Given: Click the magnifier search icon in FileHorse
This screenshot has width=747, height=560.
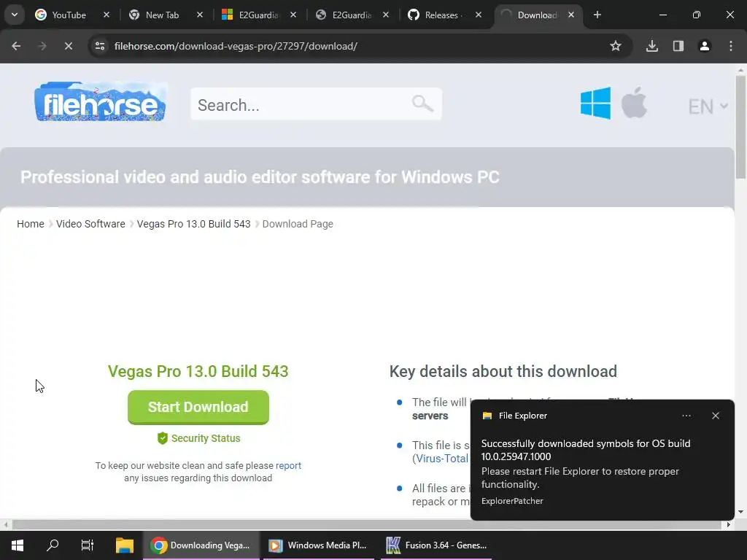Looking at the screenshot, I should (x=422, y=104).
